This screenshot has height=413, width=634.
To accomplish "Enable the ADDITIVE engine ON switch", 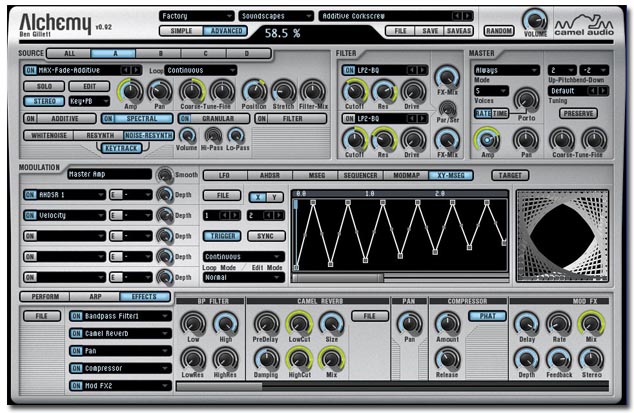I will (x=31, y=119).
